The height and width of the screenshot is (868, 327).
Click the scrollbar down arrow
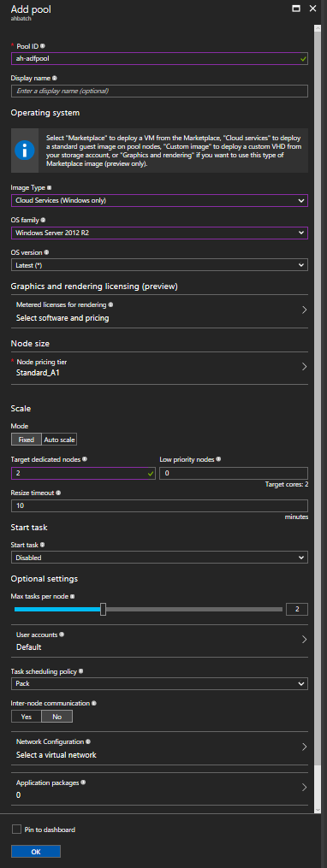(x=318, y=809)
